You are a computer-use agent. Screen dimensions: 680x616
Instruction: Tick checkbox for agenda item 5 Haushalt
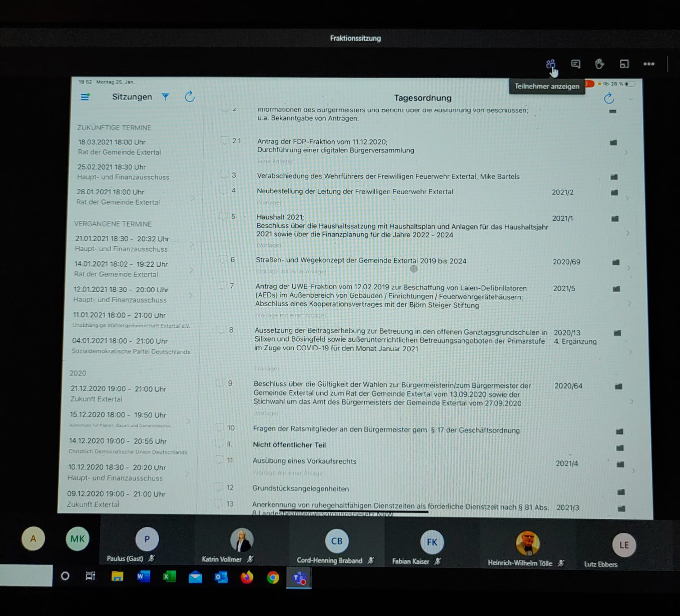(223, 216)
